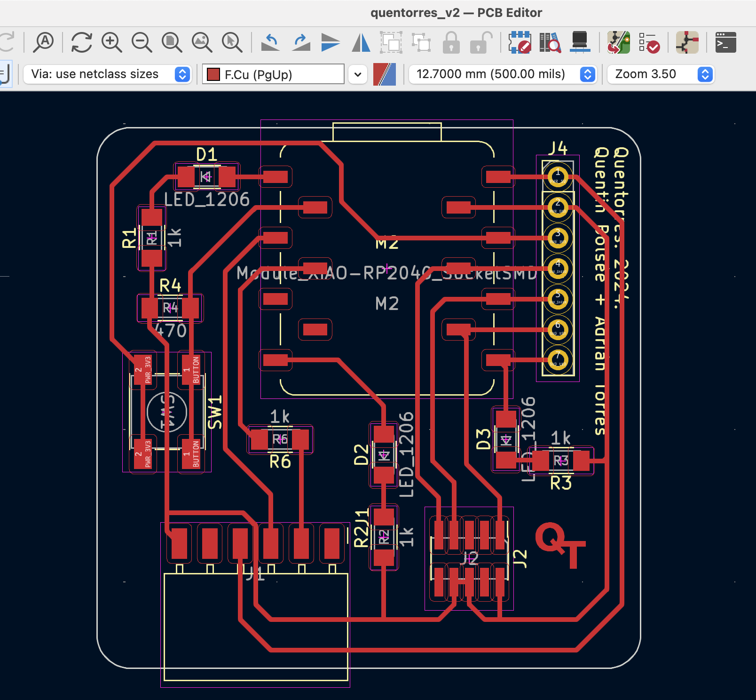Unlock the selected items

coord(481,42)
